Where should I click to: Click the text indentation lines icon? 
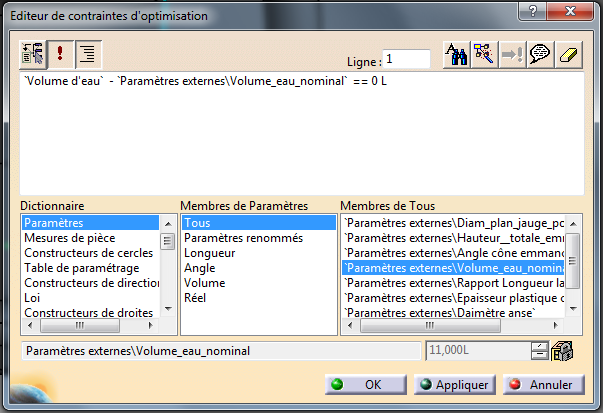click(88, 53)
